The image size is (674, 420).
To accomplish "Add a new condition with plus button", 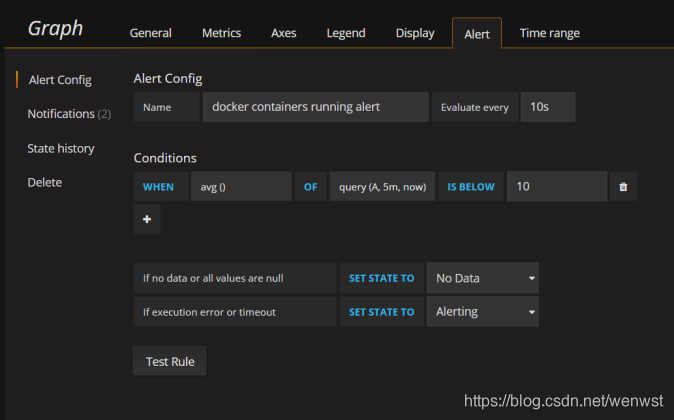I will (x=147, y=219).
